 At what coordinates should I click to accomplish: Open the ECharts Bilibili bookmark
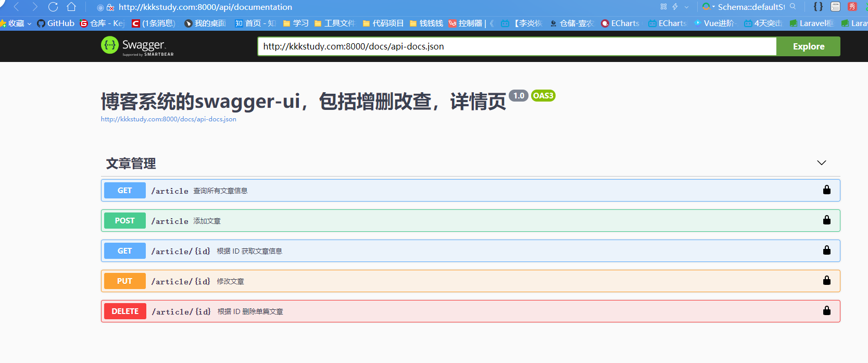pyautogui.click(x=668, y=23)
